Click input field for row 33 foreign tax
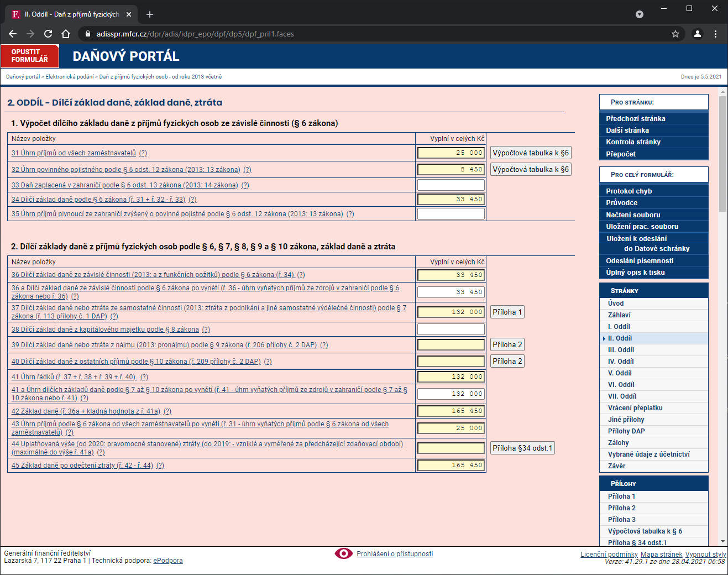Viewport: 728px width, 575px height. click(451, 185)
